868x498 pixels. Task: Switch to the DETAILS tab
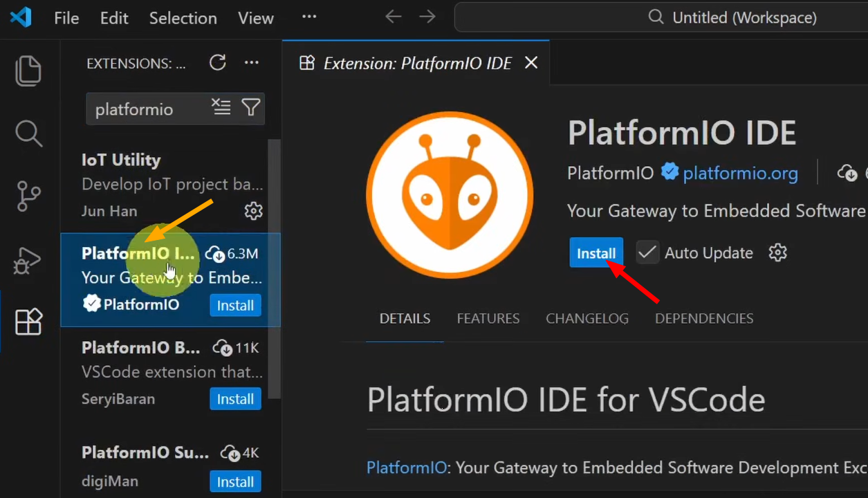405,319
